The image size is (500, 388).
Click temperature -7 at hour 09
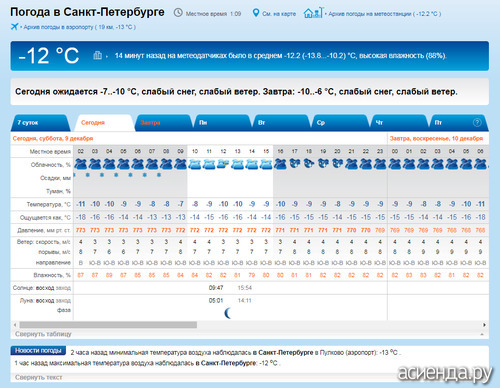[180, 204]
